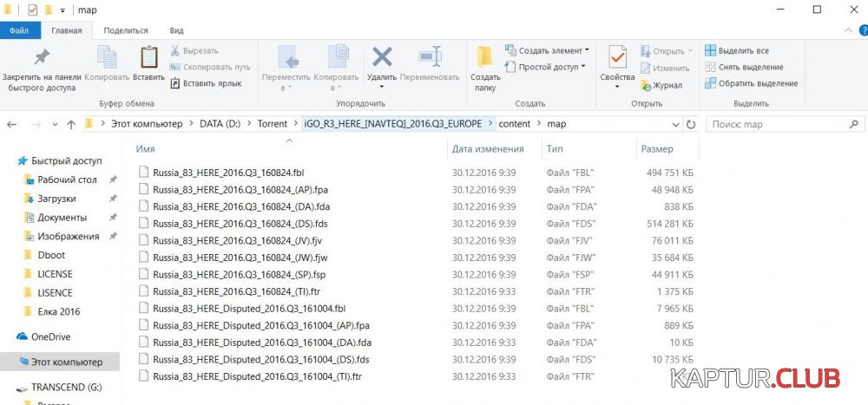The image size is (868, 405).
Task: Create a new folder via Создать папку
Action: (x=485, y=69)
